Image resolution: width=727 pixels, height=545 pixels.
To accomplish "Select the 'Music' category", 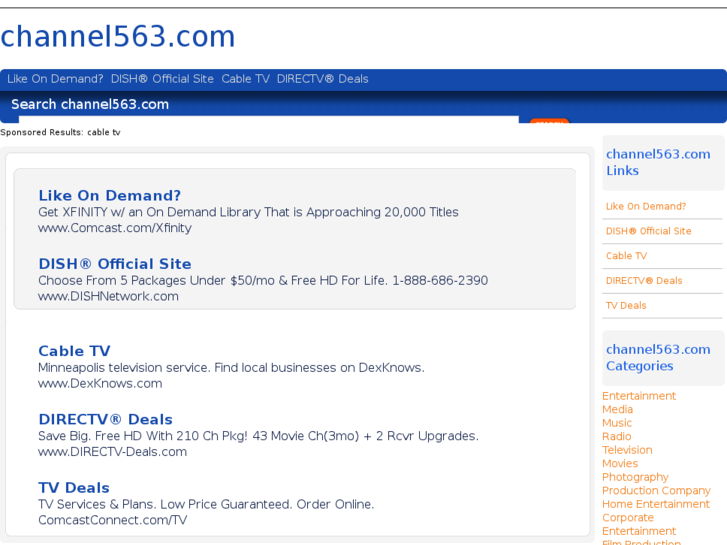I will click(x=617, y=423).
